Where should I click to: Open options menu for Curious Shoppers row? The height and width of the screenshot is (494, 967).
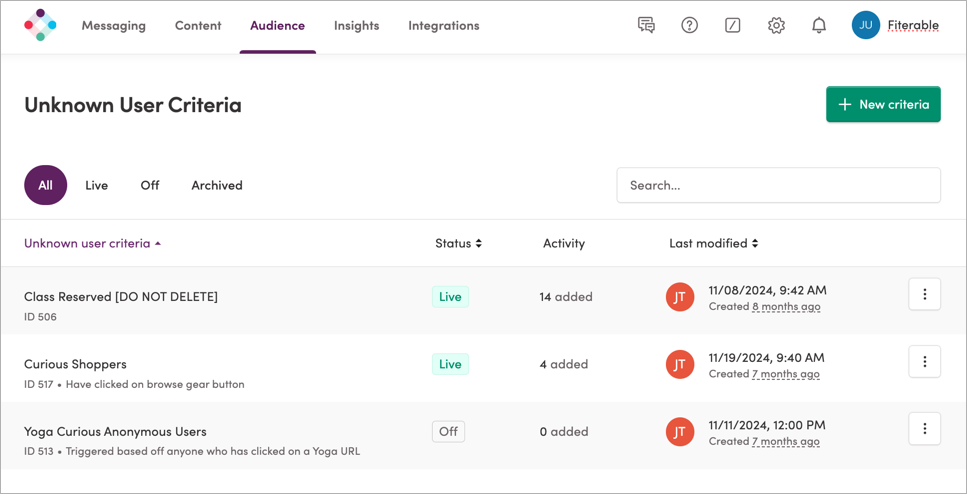tap(924, 361)
